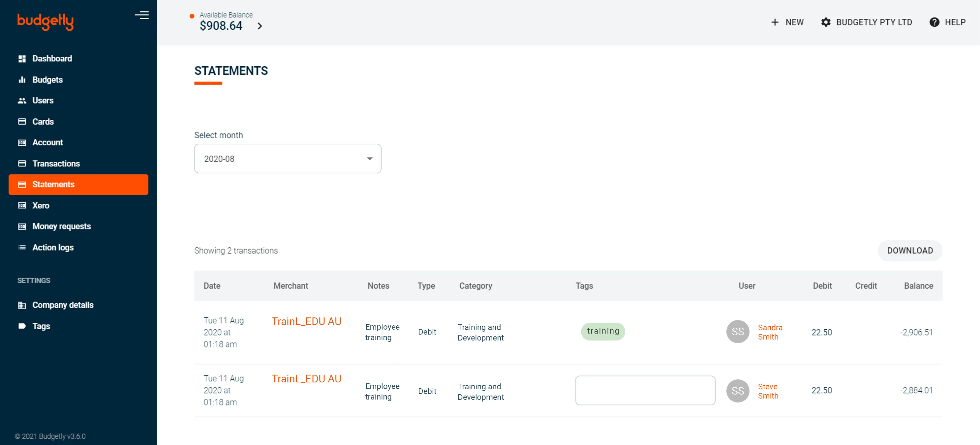Open Money requests page
This screenshot has height=445, width=980.
click(x=61, y=227)
